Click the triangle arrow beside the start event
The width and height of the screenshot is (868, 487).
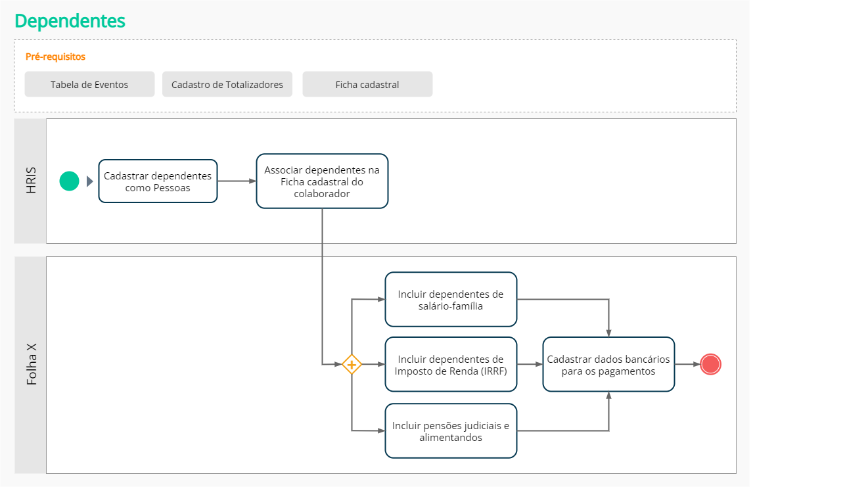pos(90,181)
